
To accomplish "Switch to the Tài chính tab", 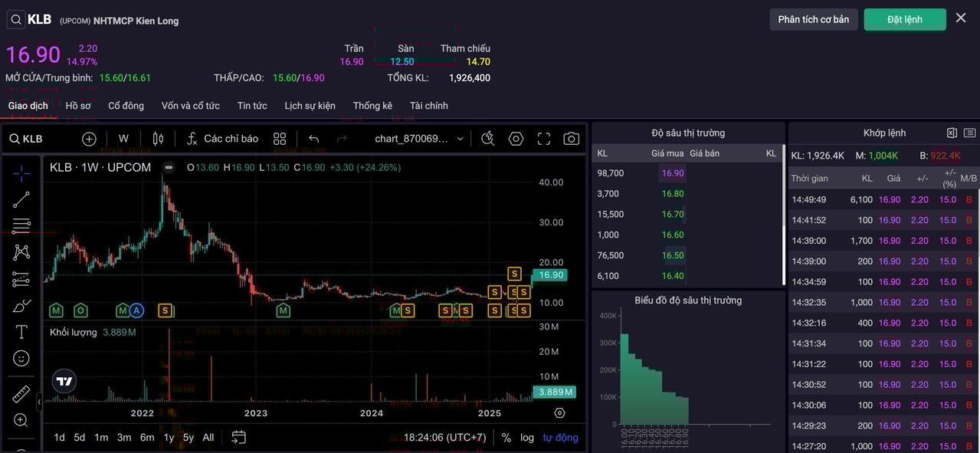I will coord(429,106).
